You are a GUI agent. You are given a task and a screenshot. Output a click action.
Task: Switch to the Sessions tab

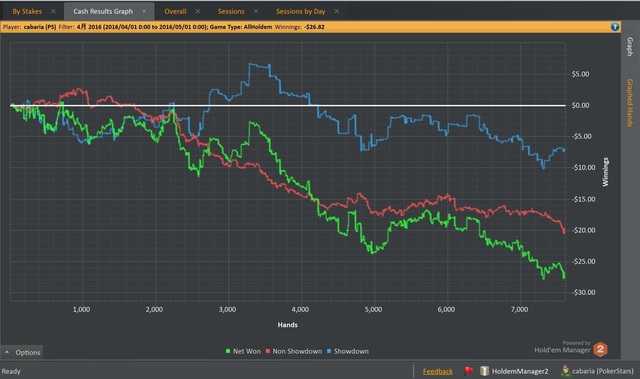click(x=231, y=11)
